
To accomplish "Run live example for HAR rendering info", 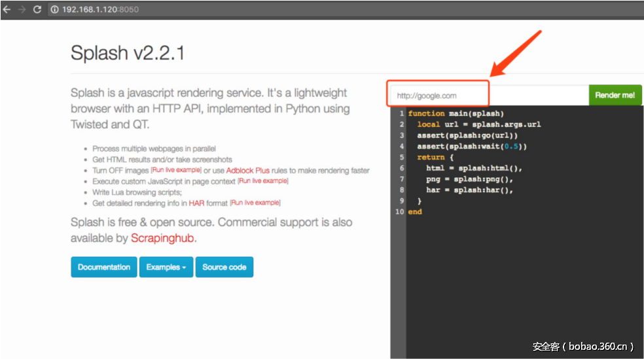I will pyautogui.click(x=255, y=203).
